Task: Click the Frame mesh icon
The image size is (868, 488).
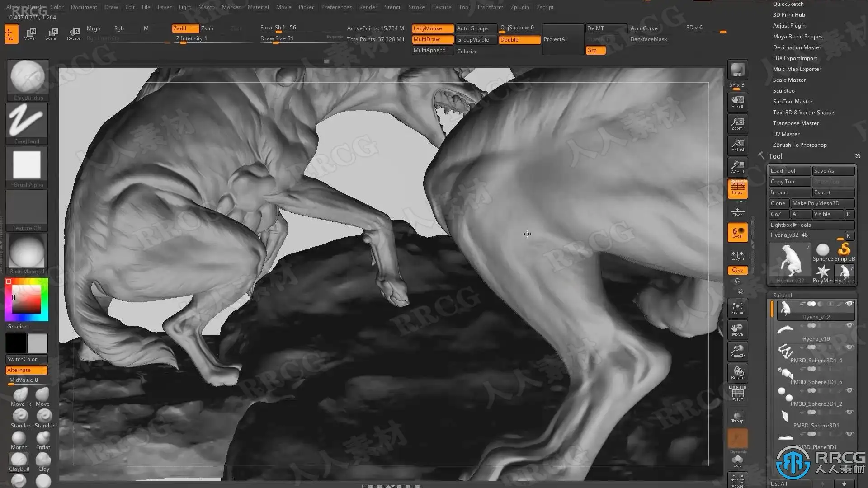Action: pos(737,308)
